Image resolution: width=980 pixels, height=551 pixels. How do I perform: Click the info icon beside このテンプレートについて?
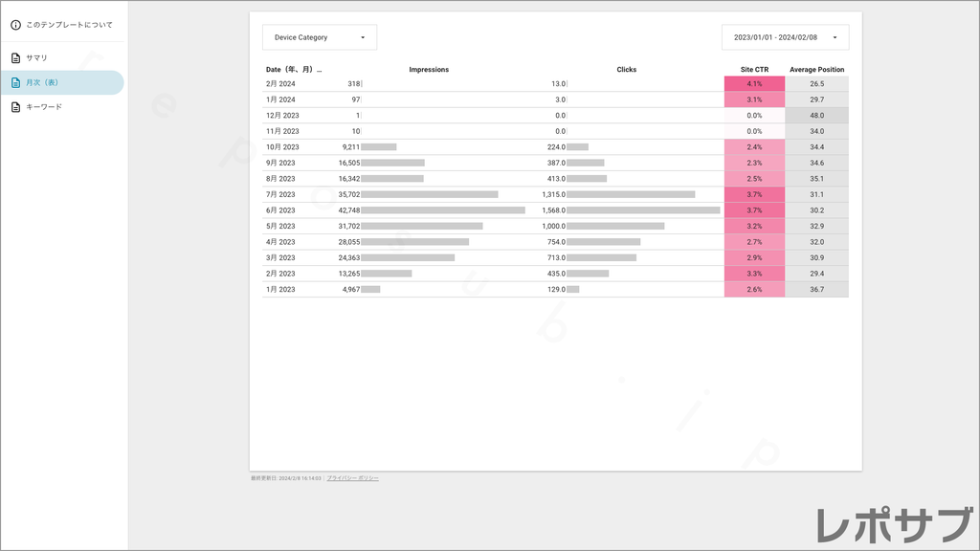pyautogui.click(x=15, y=25)
